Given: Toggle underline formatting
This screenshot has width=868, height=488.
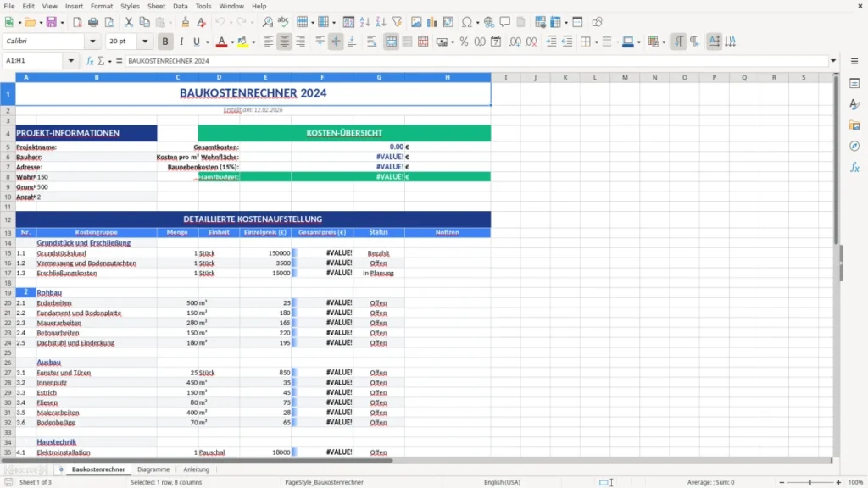Looking at the screenshot, I should pyautogui.click(x=196, y=42).
